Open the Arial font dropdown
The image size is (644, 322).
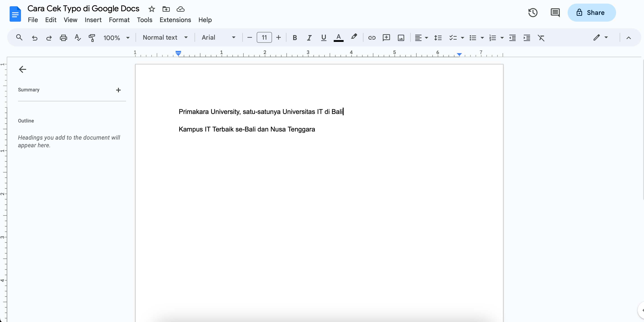click(x=218, y=38)
